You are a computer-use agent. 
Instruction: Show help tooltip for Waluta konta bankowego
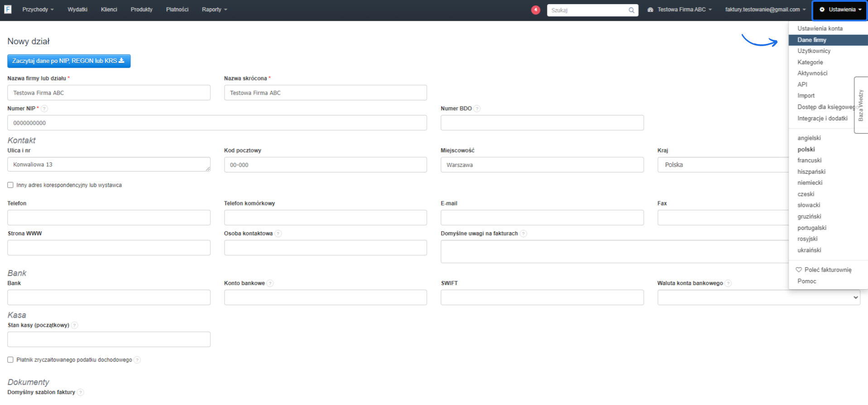[728, 283]
